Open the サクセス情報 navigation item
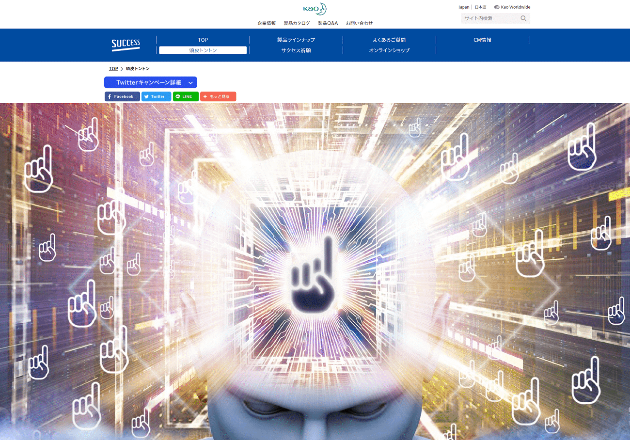Screen dimensions: 630x440 [295, 50]
